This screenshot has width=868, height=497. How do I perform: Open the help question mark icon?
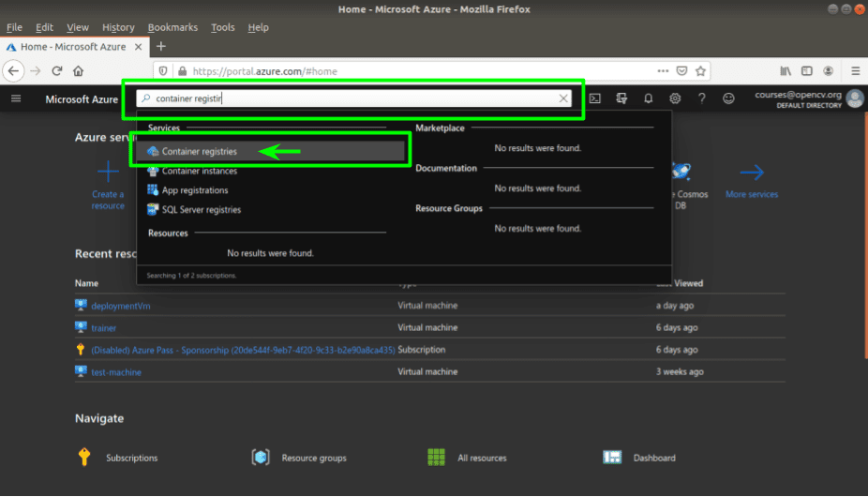pos(701,98)
